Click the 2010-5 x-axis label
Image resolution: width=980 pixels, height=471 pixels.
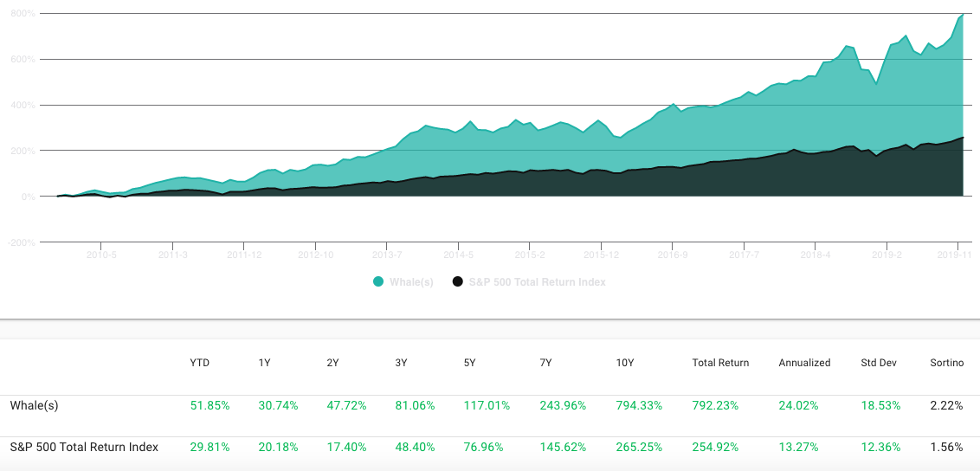pyautogui.click(x=100, y=255)
